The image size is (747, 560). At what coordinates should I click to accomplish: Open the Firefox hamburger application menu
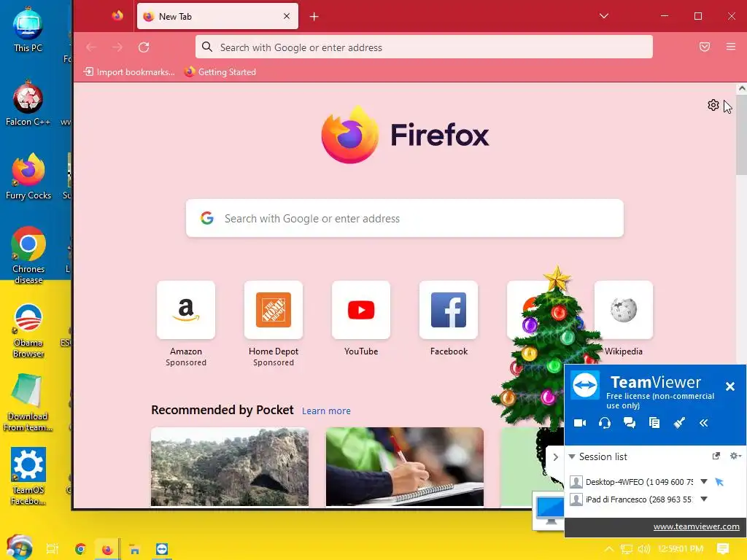click(731, 47)
